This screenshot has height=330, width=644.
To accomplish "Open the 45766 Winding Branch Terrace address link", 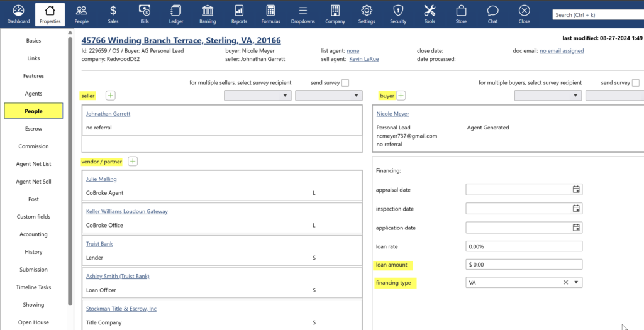I will 181,40.
